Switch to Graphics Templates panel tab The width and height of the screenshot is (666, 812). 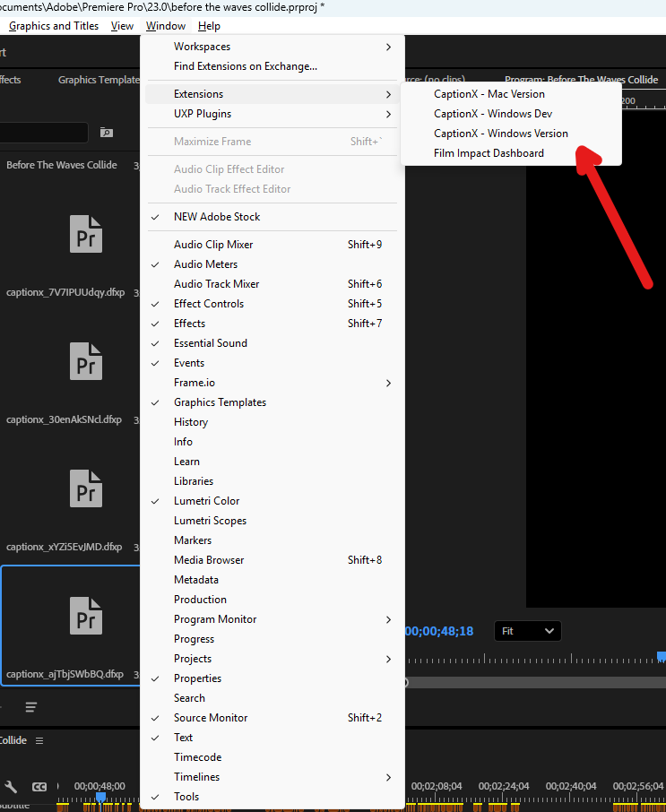(99, 80)
